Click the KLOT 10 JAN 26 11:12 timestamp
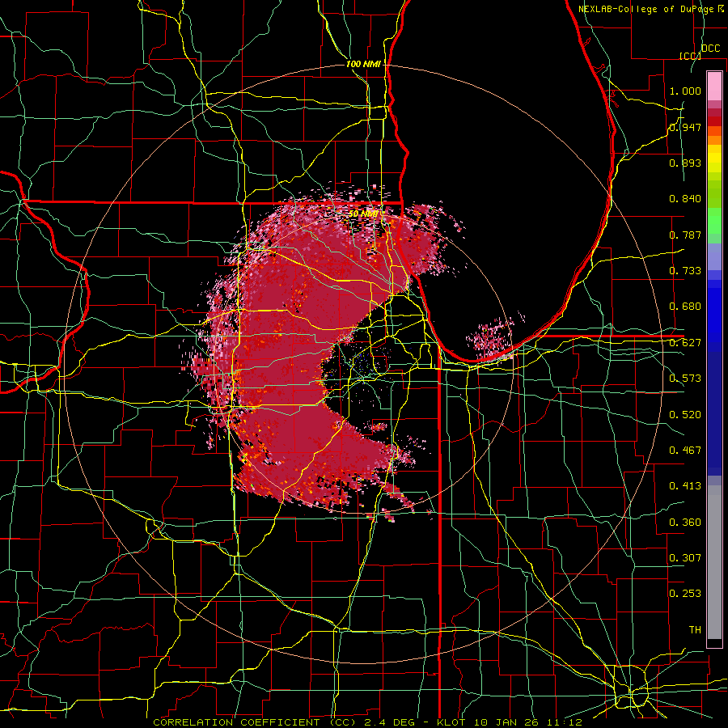The width and height of the screenshot is (728, 728). (x=510, y=722)
